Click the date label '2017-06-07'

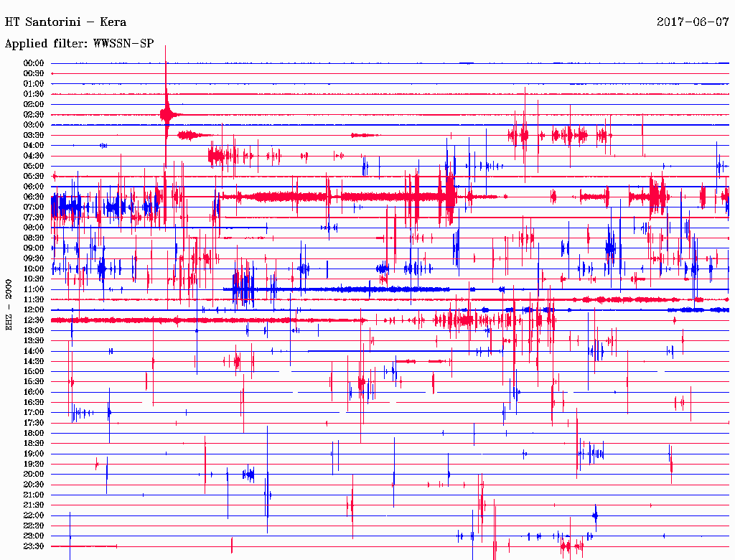(693, 22)
